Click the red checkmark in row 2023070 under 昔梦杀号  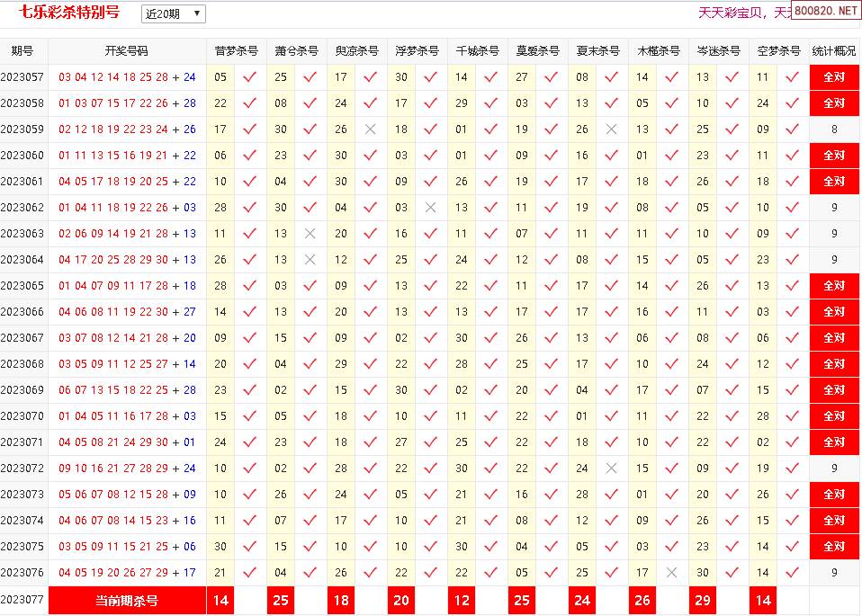click(x=249, y=416)
